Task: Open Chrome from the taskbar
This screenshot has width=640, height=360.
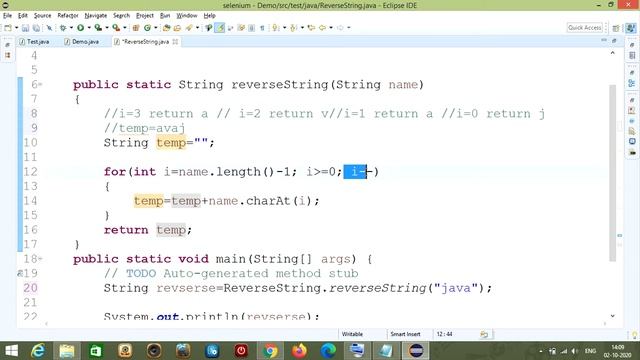Action: [270, 351]
